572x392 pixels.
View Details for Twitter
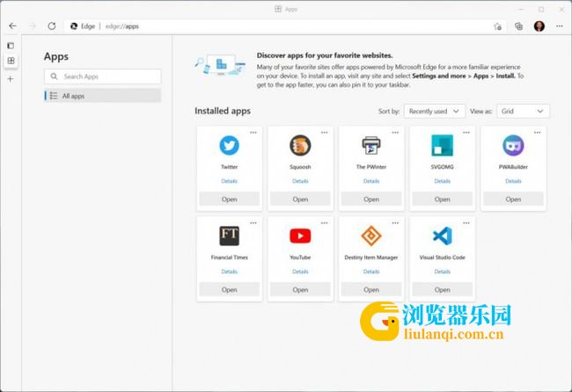pyautogui.click(x=229, y=181)
